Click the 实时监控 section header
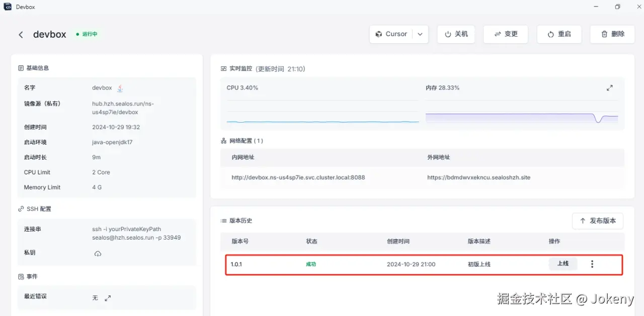The image size is (644, 316). pos(236,69)
